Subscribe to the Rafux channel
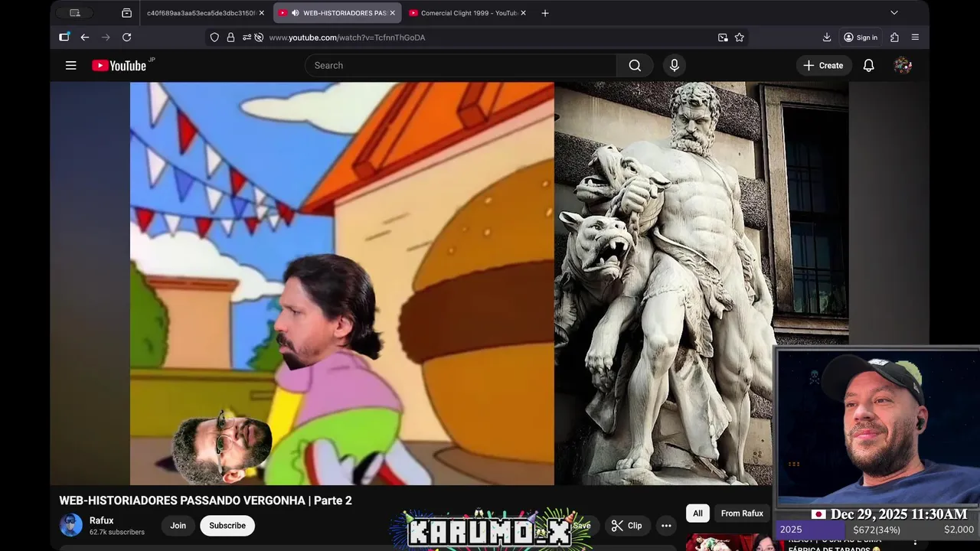 [227, 526]
